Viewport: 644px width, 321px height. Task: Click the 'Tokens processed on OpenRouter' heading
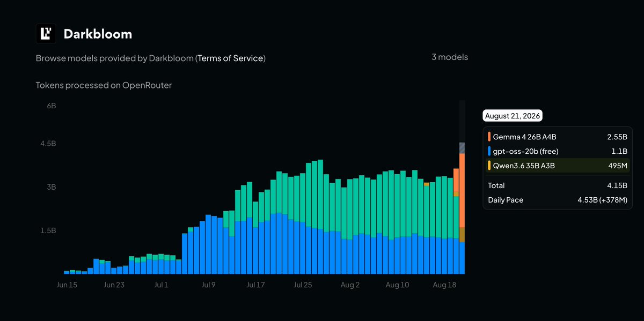click(104, 85)
